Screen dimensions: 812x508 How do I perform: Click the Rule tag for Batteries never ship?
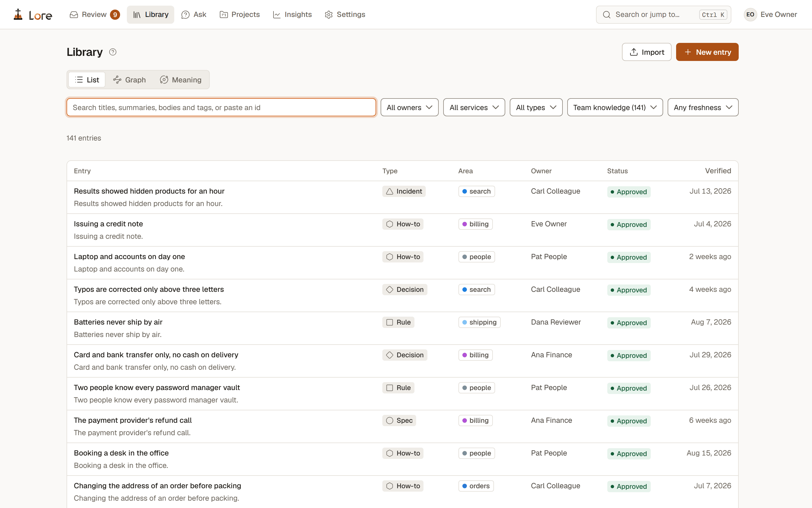click(x=398, y=322)
